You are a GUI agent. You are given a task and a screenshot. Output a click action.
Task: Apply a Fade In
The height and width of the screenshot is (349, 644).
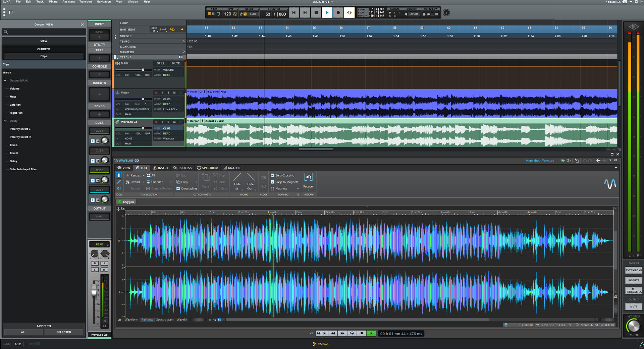click(x=237, y=181)
